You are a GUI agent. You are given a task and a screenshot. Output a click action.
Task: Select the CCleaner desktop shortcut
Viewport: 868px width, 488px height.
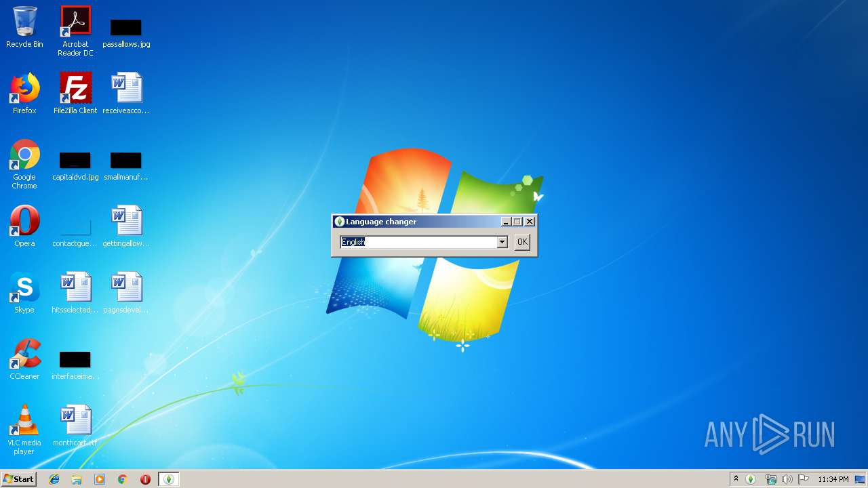coord(24,359)
